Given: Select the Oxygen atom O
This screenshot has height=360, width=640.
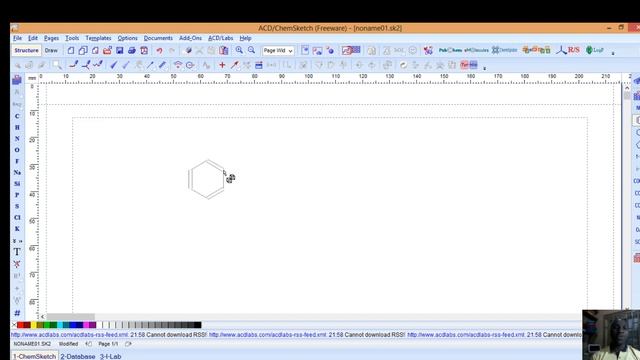Looking at the screenshot, I should point(17,150).
